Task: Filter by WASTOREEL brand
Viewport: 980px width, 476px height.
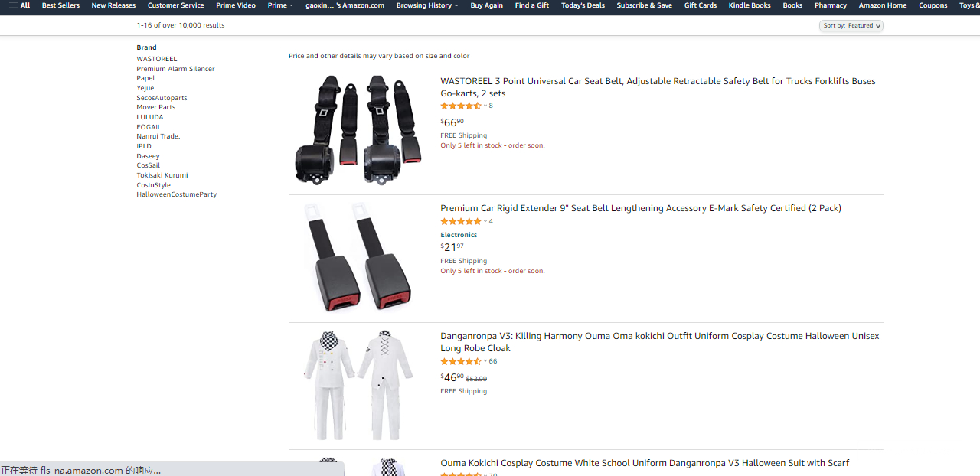Action: (x=157, y=59)
